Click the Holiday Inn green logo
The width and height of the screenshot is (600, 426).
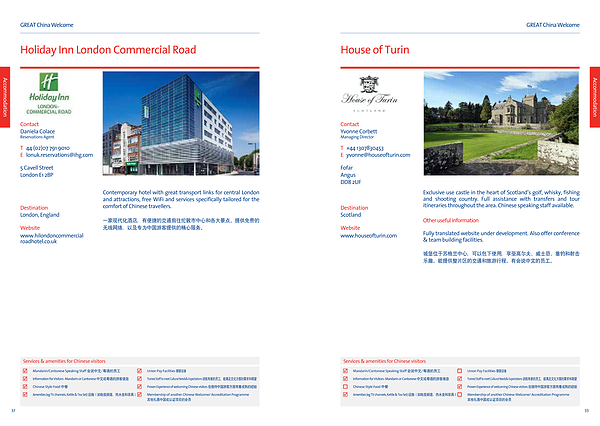pos(49,93)
